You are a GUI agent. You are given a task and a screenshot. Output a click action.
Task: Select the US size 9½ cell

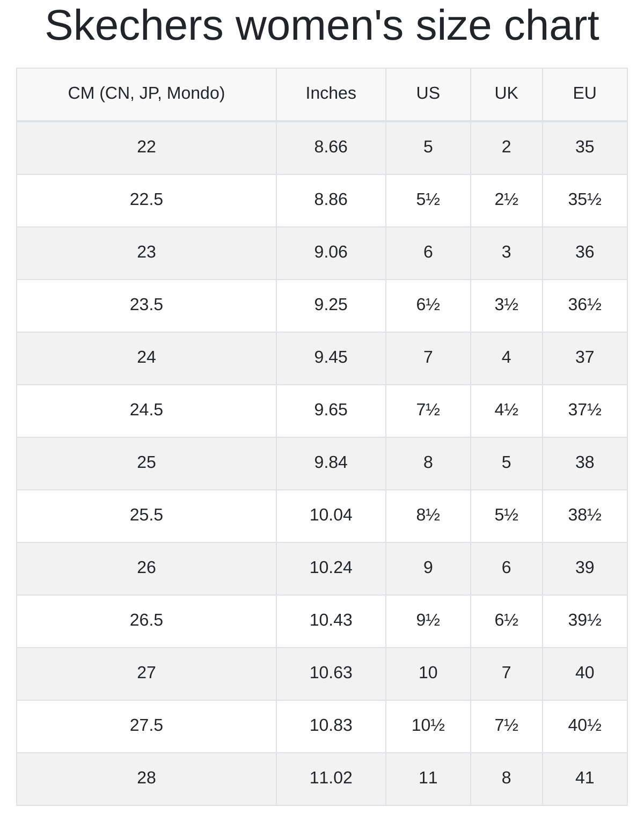point(428,621)
